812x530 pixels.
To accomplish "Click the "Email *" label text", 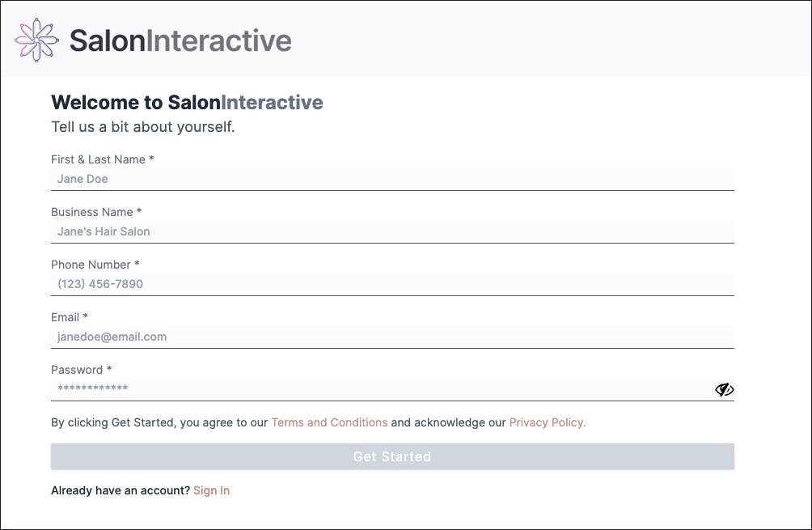I will coord(70,317).
